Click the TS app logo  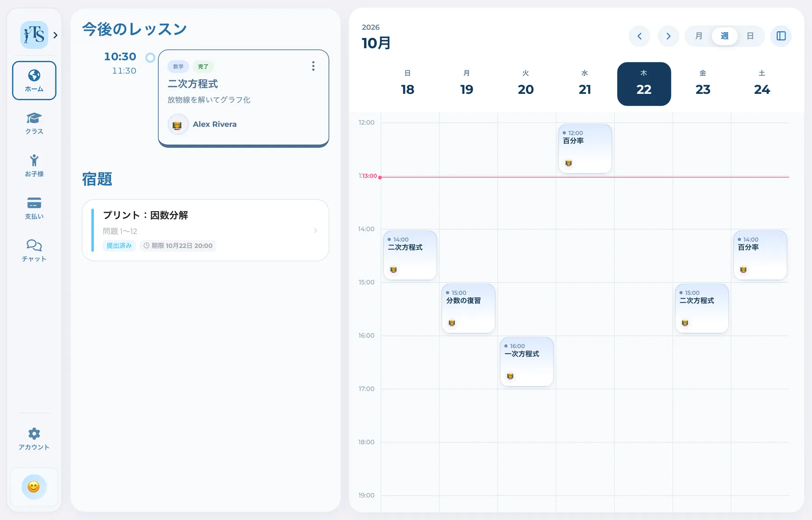point(34,35)
